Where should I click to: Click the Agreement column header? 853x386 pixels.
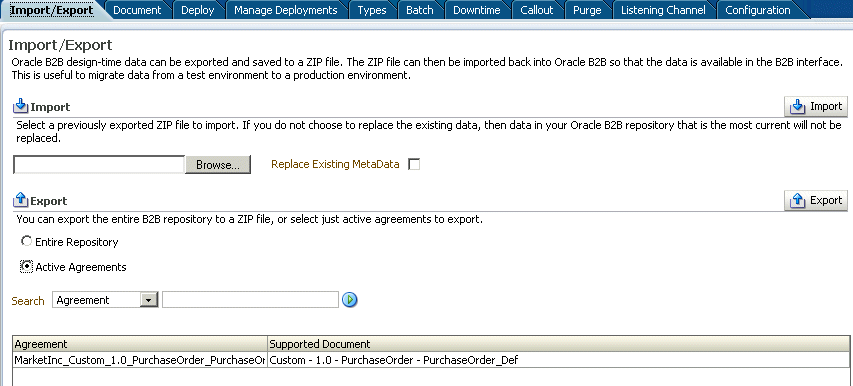(140, 344)
